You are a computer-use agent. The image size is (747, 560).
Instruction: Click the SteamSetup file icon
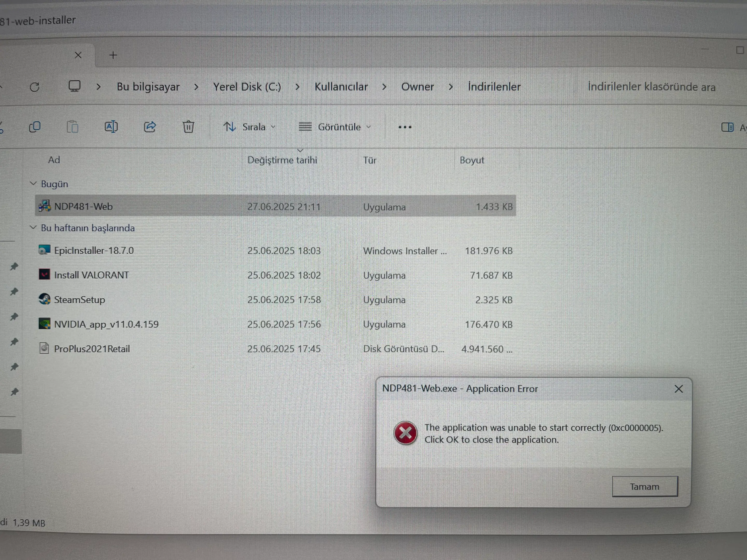pos(44,299)
